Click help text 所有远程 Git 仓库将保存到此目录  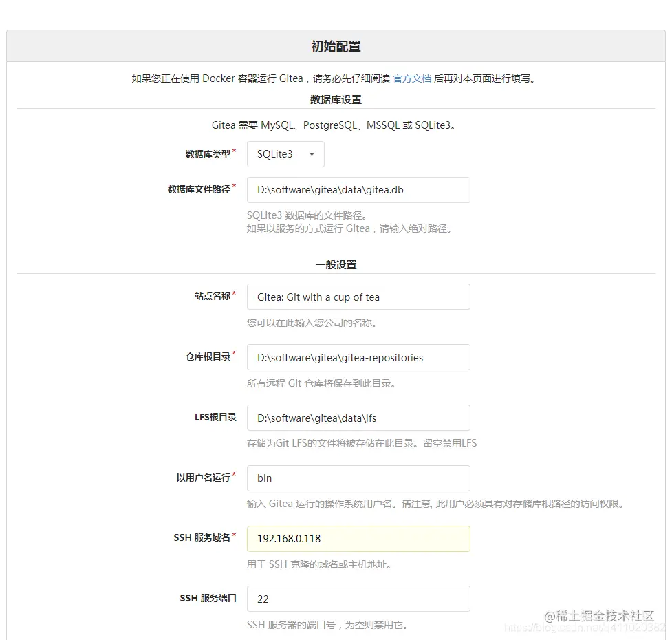pyautogui.click(x=321, y=383)
